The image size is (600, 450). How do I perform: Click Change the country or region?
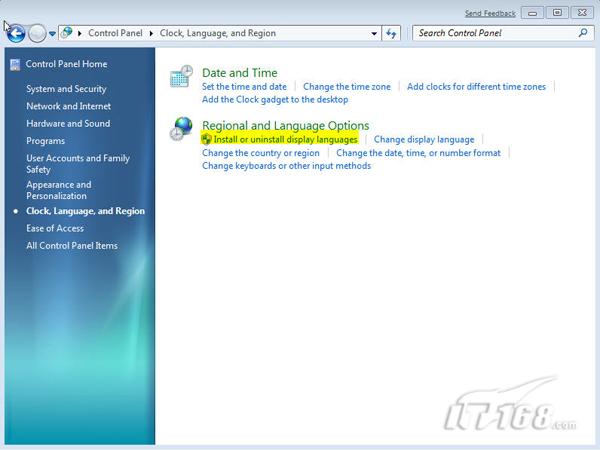tap(261, 153)
